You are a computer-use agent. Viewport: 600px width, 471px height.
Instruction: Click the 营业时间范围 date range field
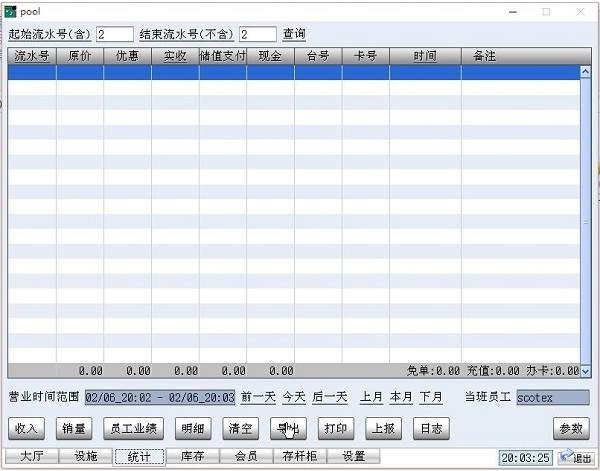coord(160,397)
